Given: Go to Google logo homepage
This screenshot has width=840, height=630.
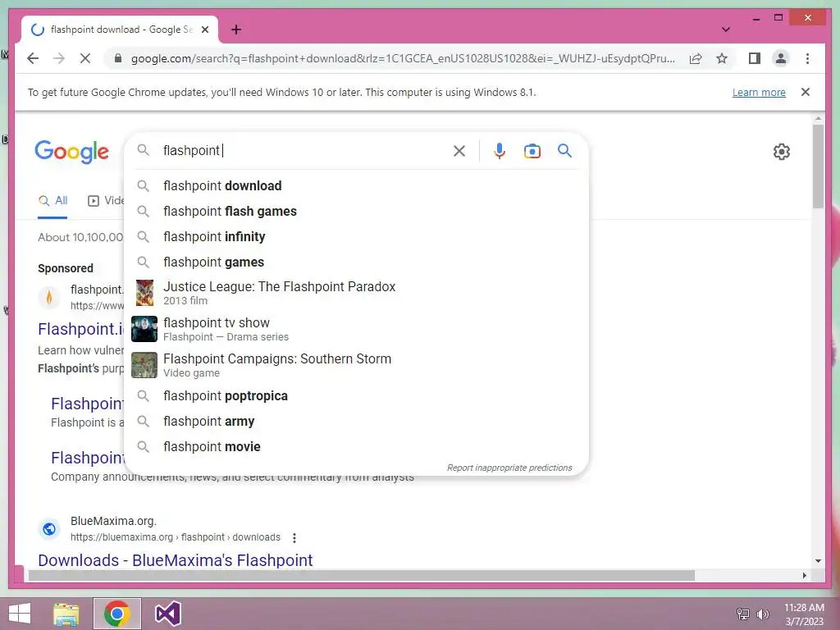Looking at the screenshot, I should [x=72, y=152].
